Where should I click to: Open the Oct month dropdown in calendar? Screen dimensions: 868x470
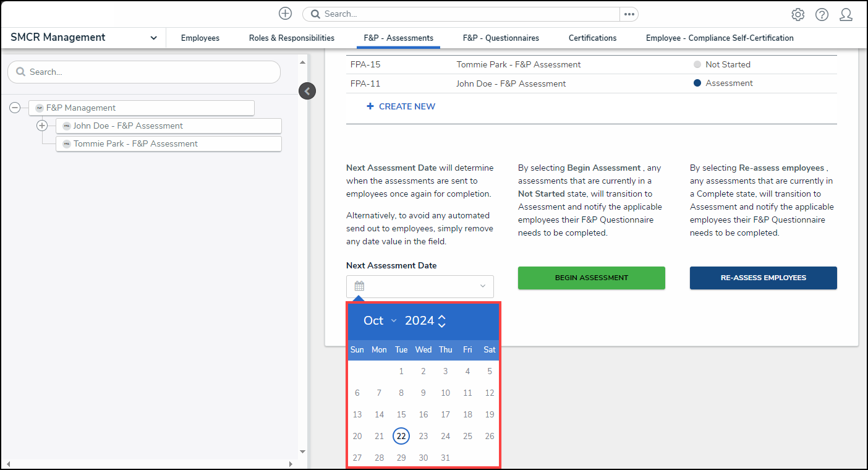pos(393,320)
